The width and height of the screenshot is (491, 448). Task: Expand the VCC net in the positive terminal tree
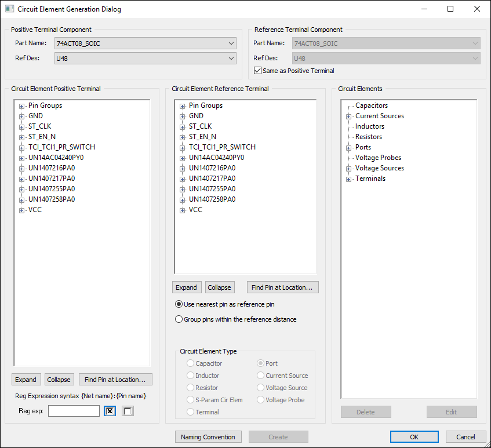tap(21, 209)
